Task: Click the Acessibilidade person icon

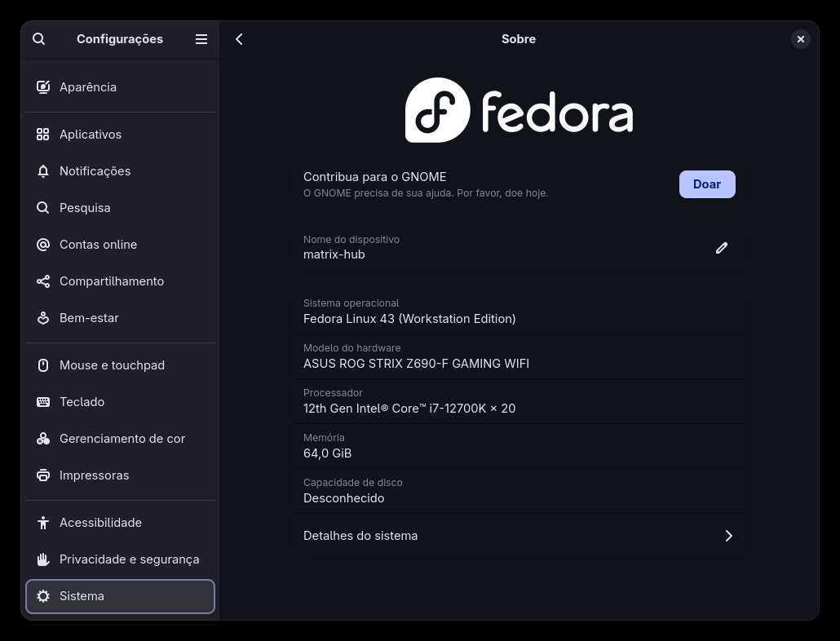Action: click(43, 523)
